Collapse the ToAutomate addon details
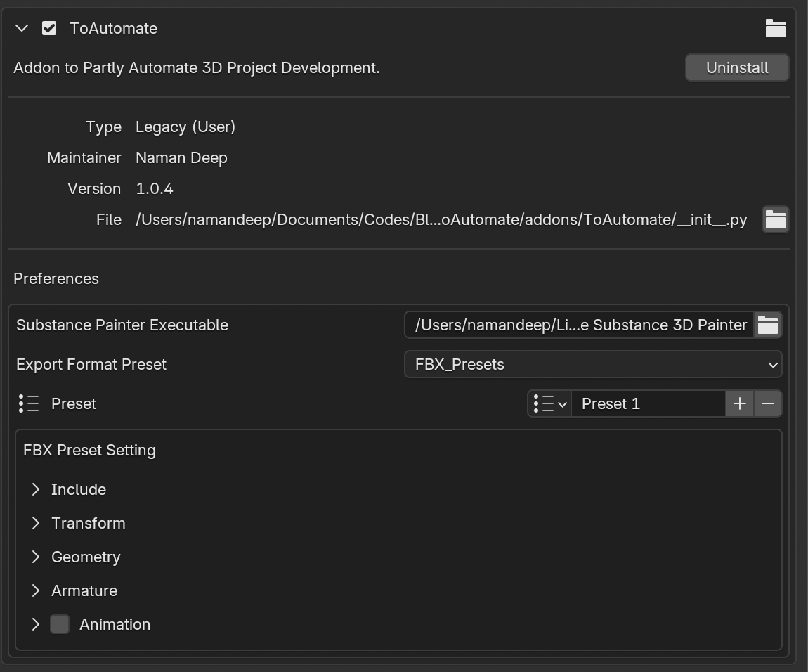Image resolution: width=808 pixels, height=672 pixels. point(22,28)
